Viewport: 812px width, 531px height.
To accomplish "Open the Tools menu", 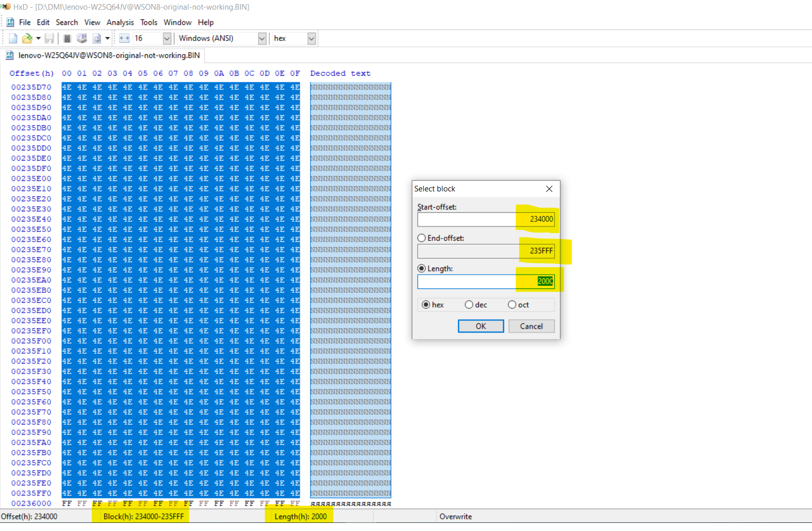I will [149, 22].
